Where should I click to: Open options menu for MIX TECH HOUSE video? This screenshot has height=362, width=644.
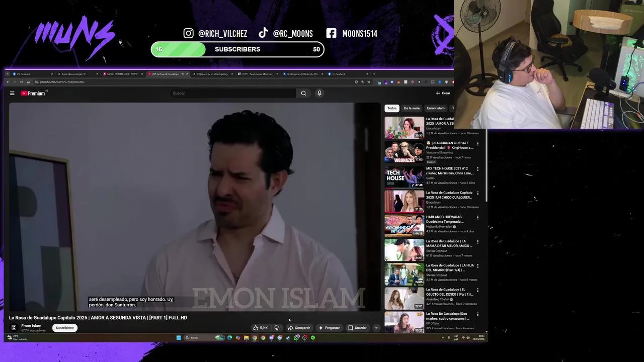(478, 169)
